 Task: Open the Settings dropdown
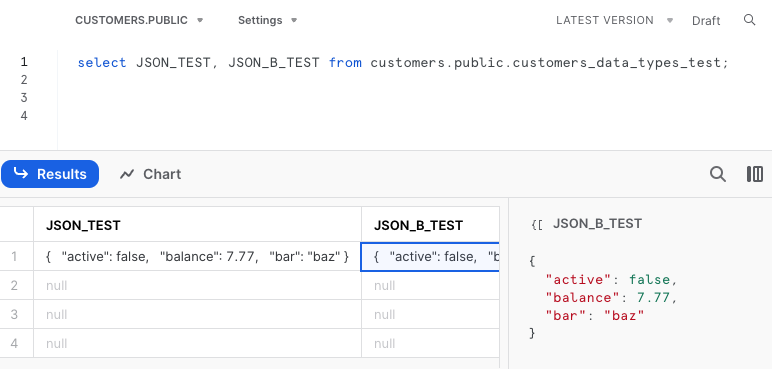coord(267,20)
